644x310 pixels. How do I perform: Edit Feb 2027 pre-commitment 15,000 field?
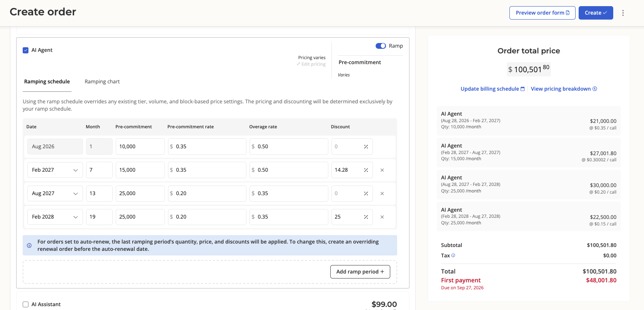point(140,170)
